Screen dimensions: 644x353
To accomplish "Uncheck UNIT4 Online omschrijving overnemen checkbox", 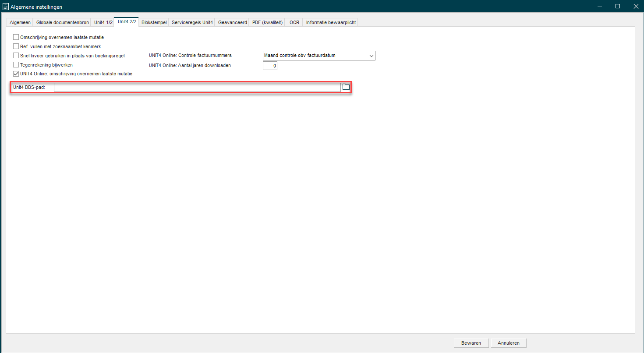I will point(16,74).
